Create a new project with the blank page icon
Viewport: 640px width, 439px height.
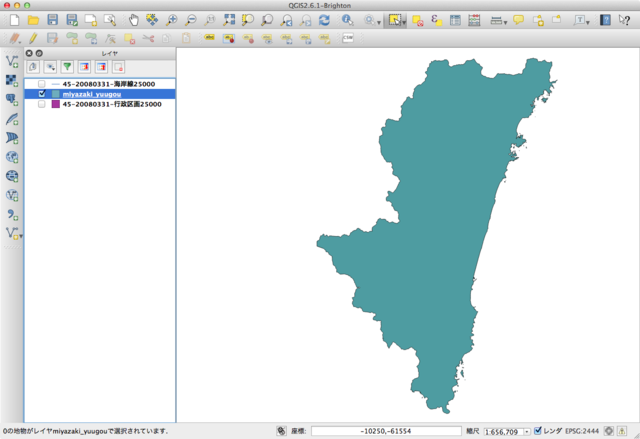click(x=14, y=20)
